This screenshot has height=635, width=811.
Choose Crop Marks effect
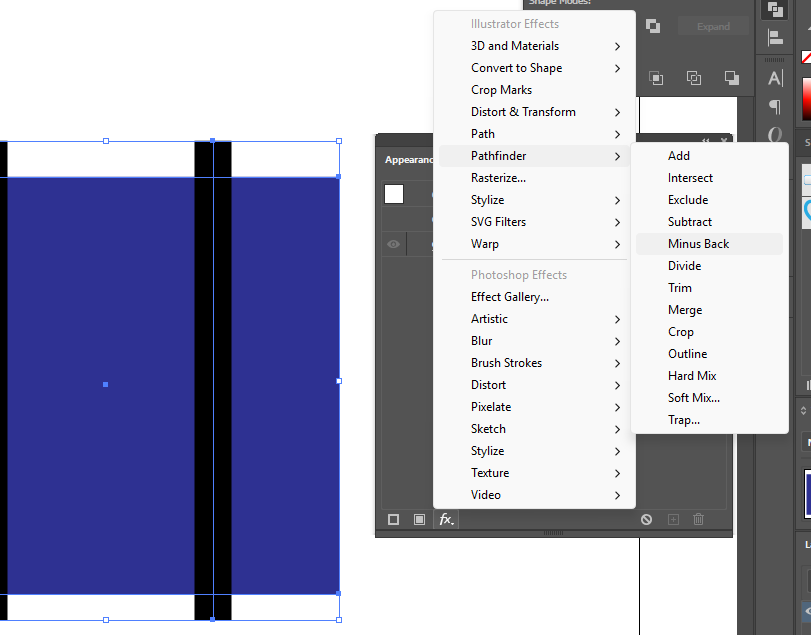(x=534, y=90)
